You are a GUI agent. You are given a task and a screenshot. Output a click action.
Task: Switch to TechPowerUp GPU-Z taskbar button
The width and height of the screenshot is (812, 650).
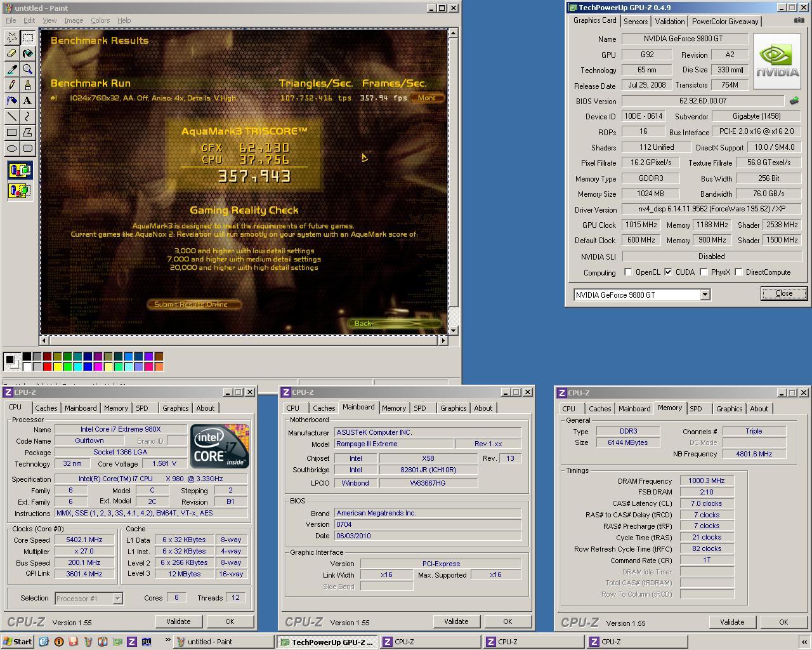point(327,642)
